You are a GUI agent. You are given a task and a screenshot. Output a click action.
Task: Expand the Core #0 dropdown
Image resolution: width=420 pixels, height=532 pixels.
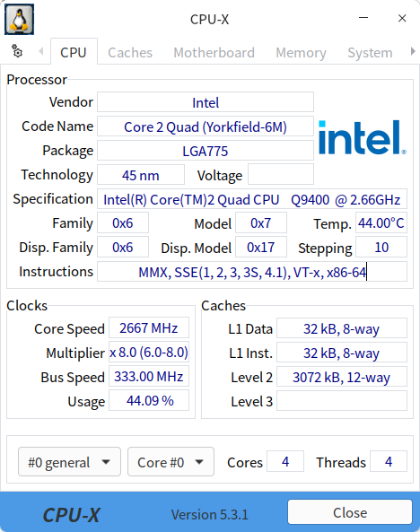tap(171, 462)
